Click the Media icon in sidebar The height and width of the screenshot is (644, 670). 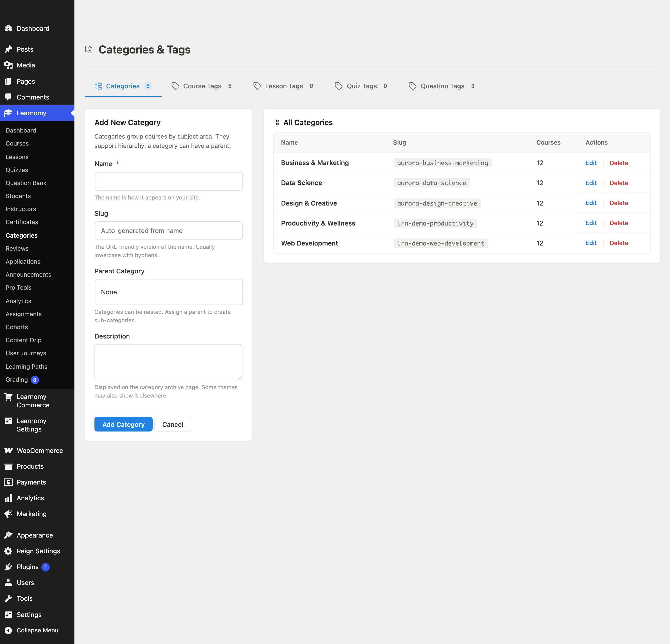coord(8,65)
